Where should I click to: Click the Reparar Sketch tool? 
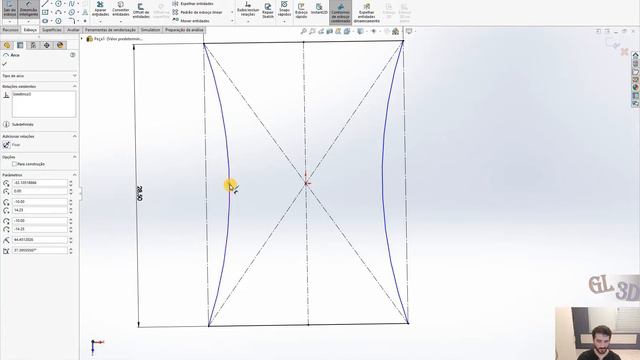pos(268,11)
